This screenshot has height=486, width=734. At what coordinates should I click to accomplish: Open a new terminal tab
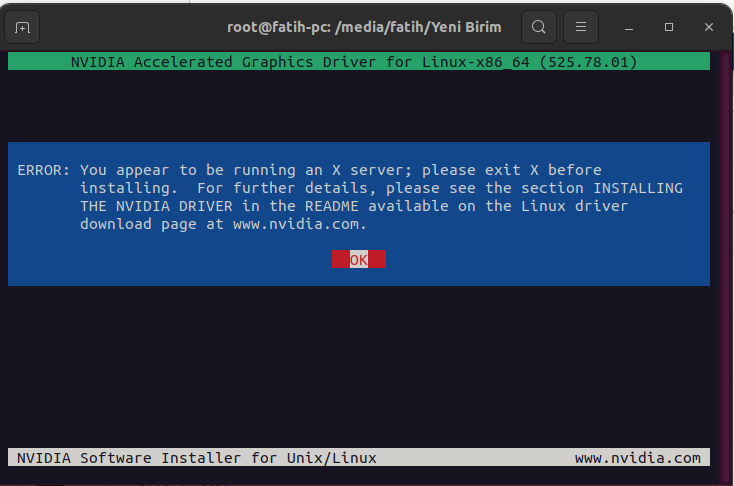point(22,28)
